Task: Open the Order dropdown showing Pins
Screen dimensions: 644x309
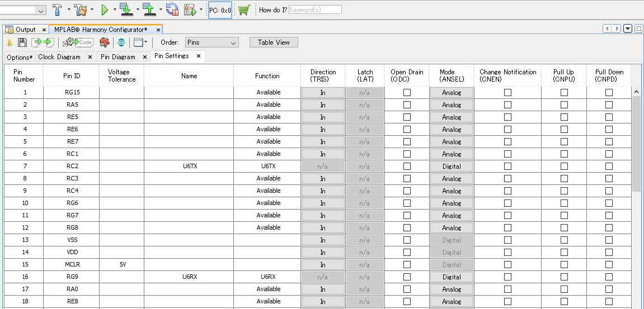Action: 212,42
